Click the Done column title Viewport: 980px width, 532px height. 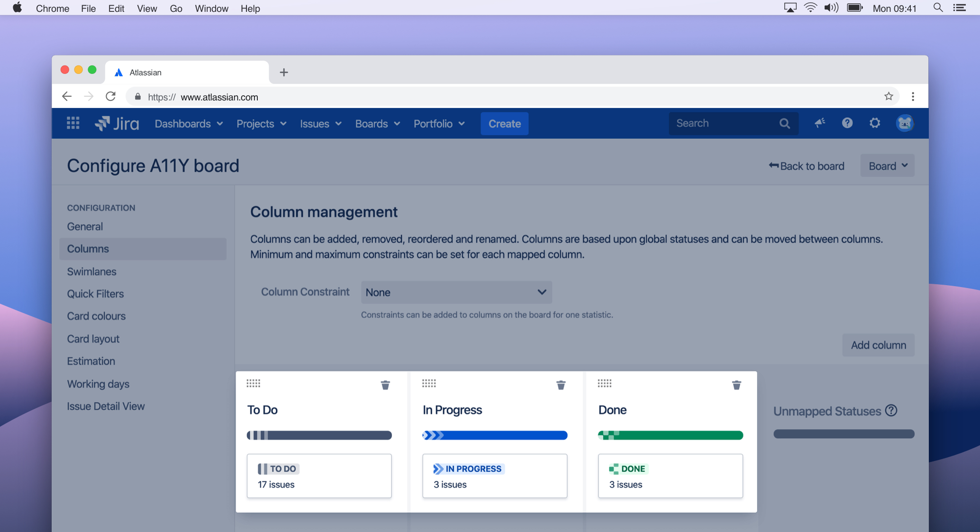pos(612,410)
